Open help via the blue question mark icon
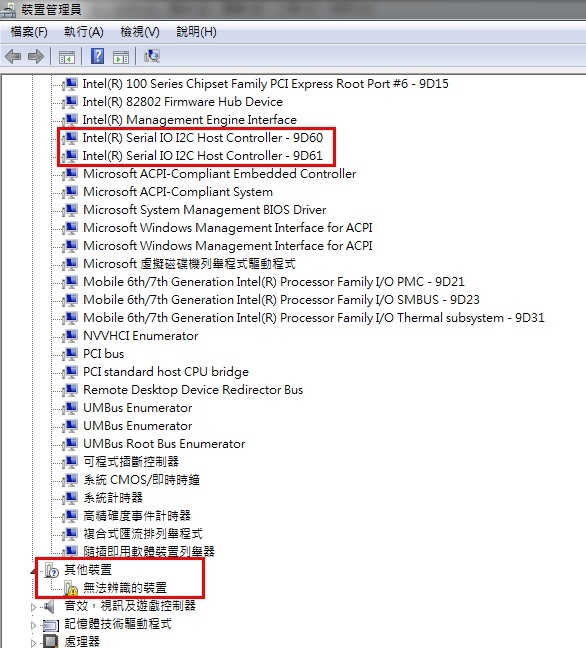The width and height of the screenshot is (586, 648). 98,56
